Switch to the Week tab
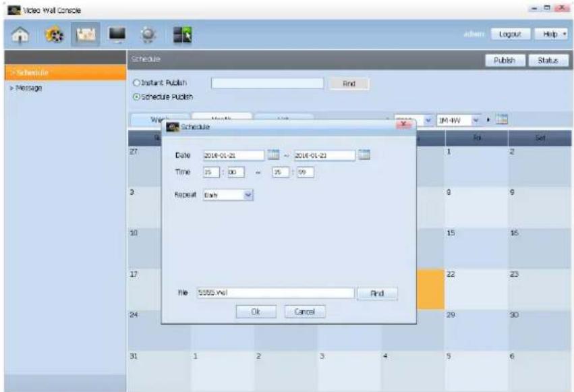The height and width of the screenshot is (392, 574). click(x=160, y=119)
